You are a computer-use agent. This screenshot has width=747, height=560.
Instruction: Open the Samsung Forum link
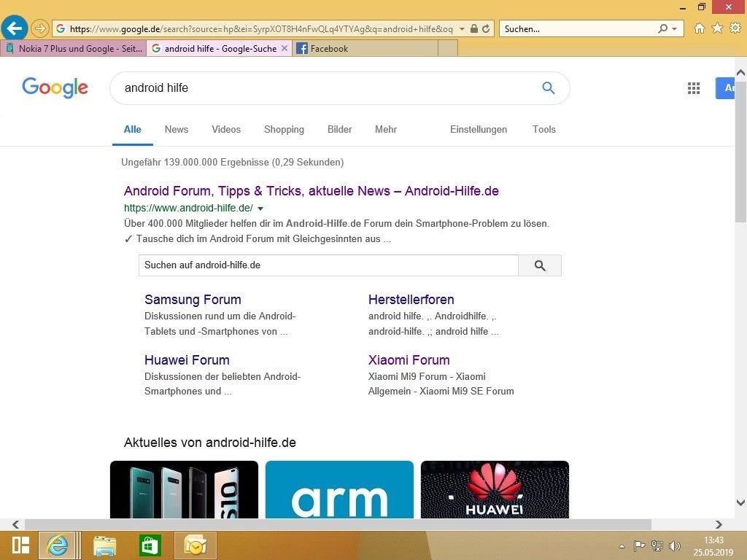pos(193,300)
